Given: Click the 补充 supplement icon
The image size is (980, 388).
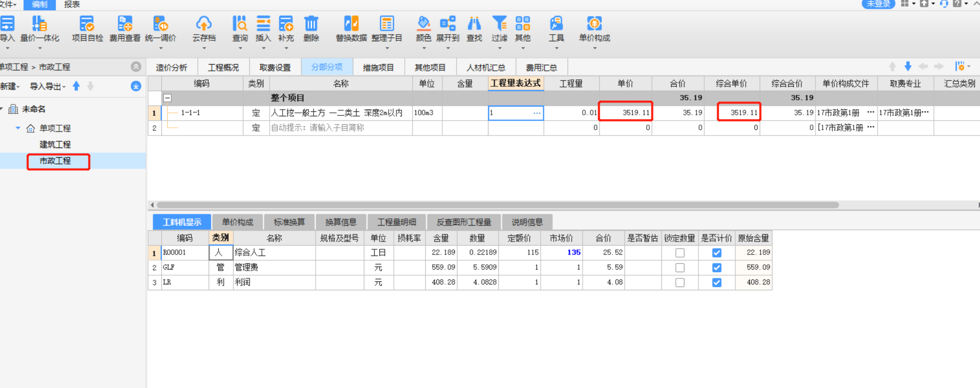Looking at the screenshot, I should click(x=286, y=24).
